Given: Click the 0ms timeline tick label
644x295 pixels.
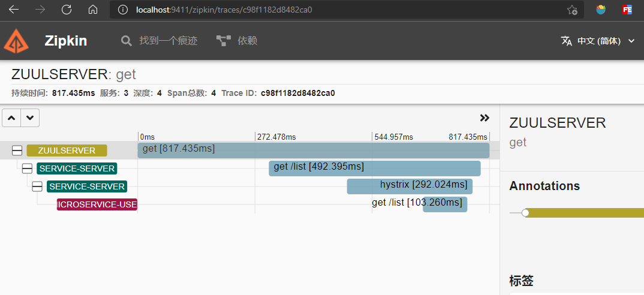Looking at the screenshot, I should pyautogui.click(x=147, y=137).
